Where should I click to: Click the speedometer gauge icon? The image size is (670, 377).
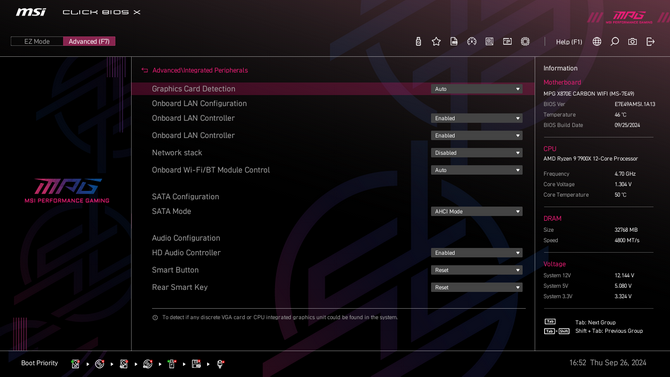(472, 41)
